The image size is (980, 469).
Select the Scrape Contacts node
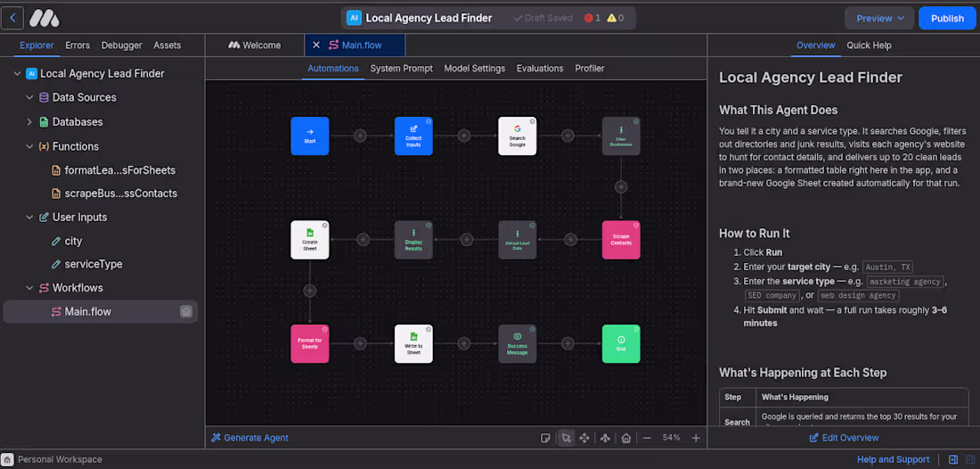(x=621, y=240)
